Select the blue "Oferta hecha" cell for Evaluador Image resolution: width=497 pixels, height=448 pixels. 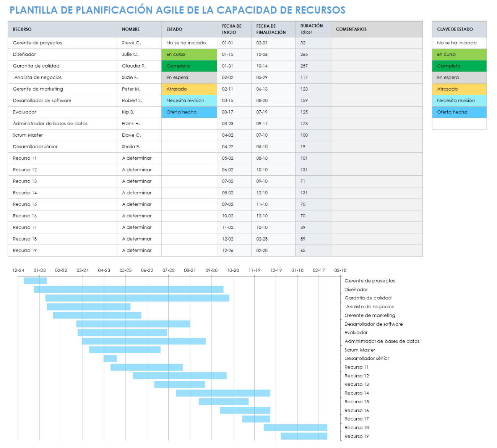click(x=188, y=112)
